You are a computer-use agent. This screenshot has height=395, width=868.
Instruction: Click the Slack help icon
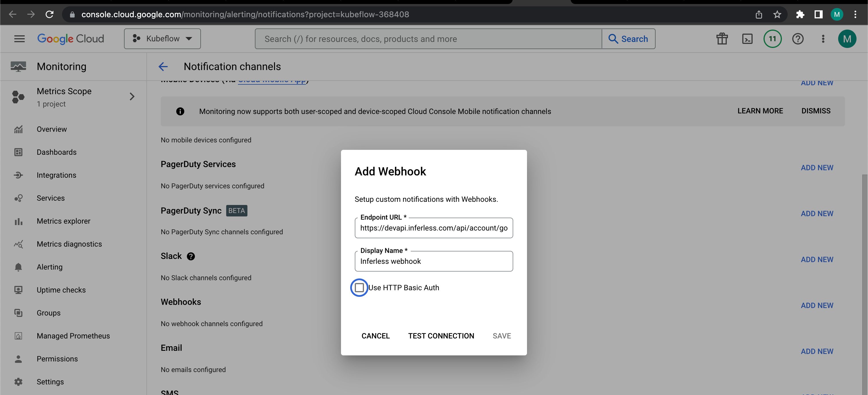click(191, 256)
